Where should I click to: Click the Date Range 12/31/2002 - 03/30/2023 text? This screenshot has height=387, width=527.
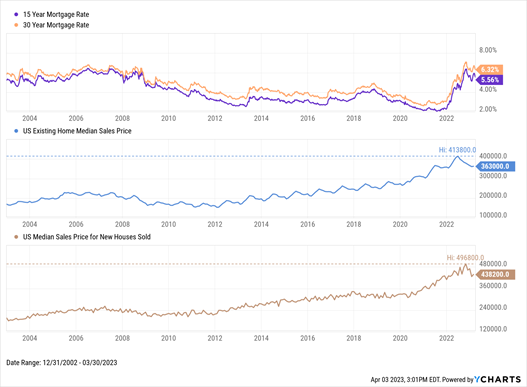pyautogui.click(x=62, y=362)
